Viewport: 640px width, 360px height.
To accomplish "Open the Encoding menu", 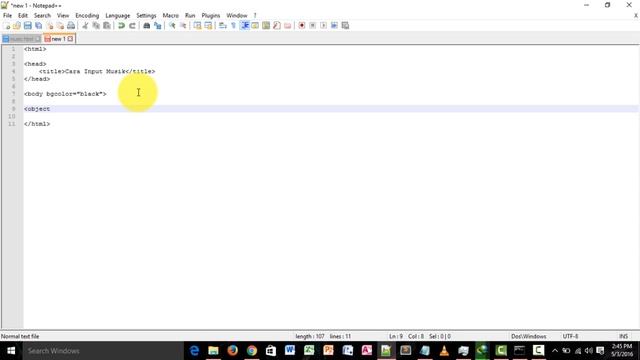I will click(87, 16).
